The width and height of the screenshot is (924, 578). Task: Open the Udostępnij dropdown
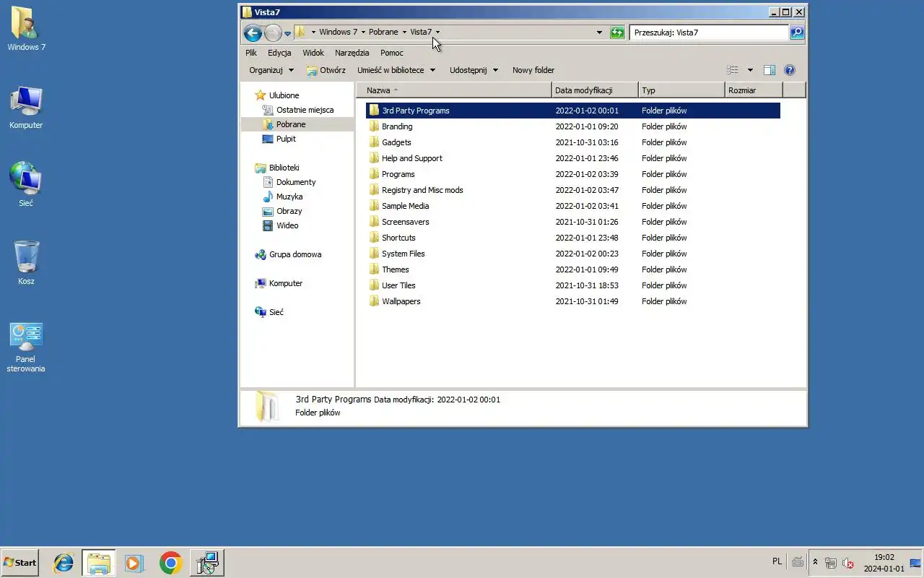click(x=474, y=70)
